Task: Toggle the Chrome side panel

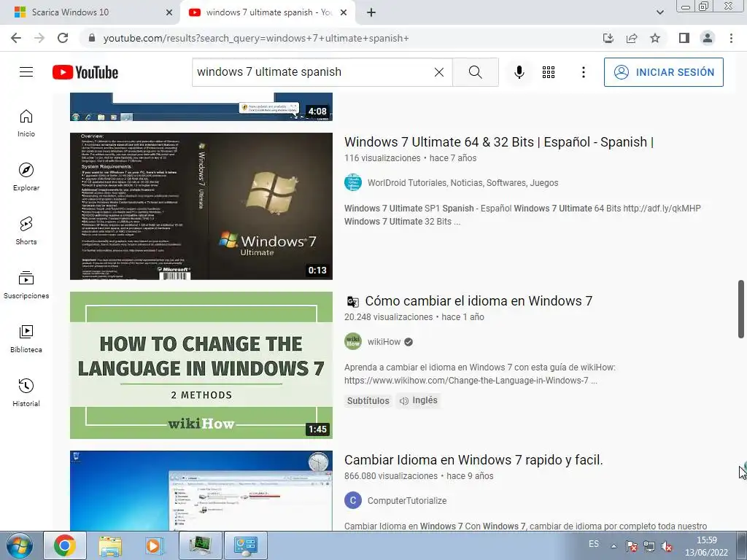Action: tap(684, 38)
